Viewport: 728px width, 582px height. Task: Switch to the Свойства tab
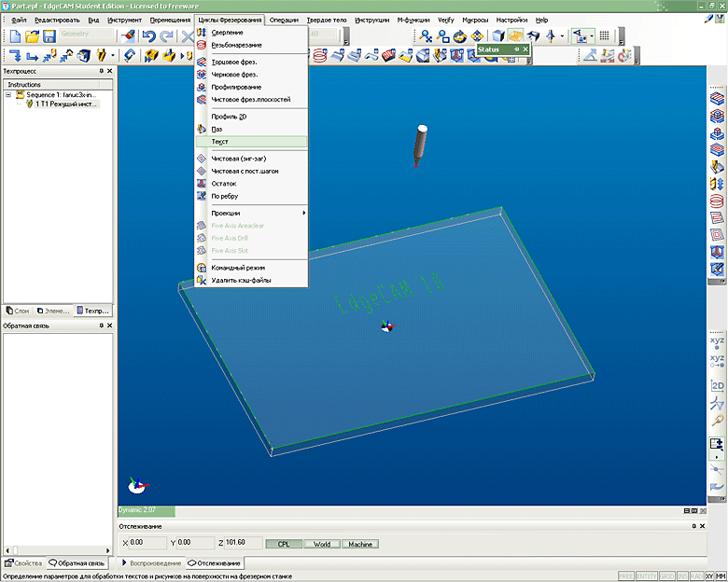[x=23, y=563]
